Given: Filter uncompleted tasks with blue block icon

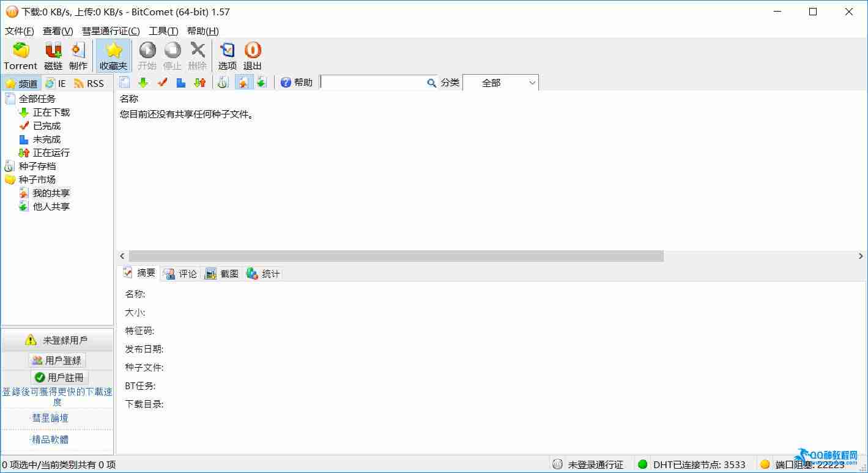Looking at the screenshot, I should tap(181, 83).
